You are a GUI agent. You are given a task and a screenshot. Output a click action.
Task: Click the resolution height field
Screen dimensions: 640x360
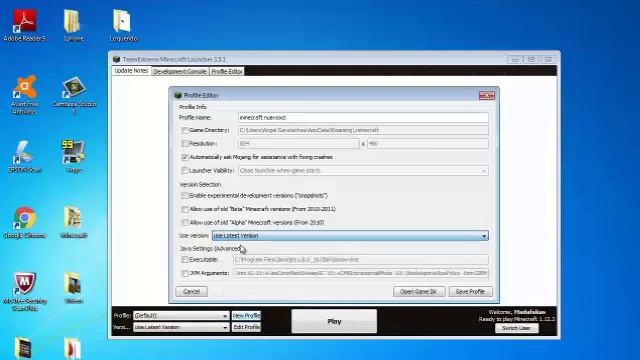427,144
